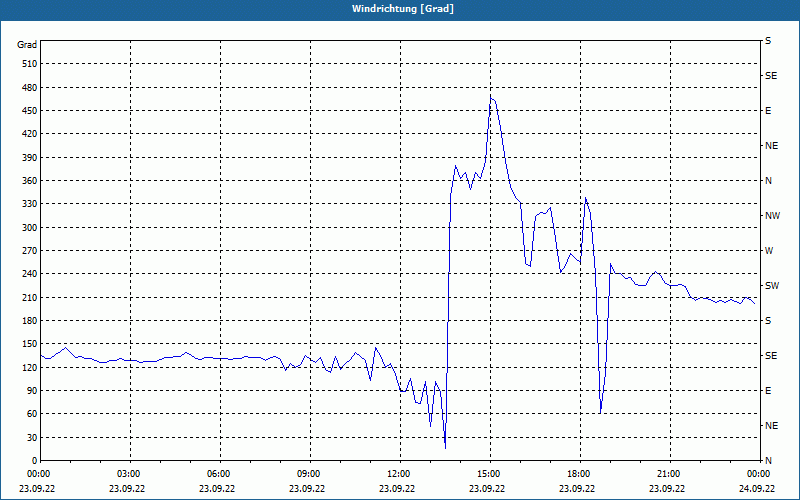Click the S compass label on the 180 gridline
This screenshot has height=500, width=800.
click(x=768, y=320)
